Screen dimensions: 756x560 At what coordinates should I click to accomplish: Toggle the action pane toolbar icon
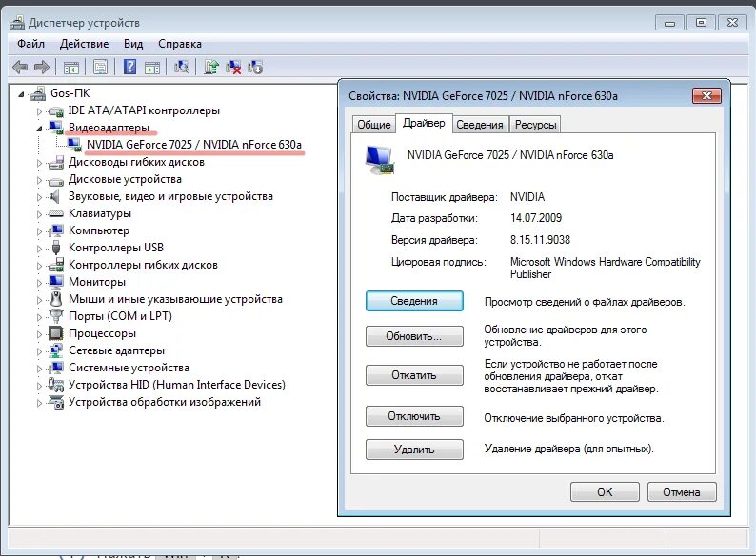152,67
